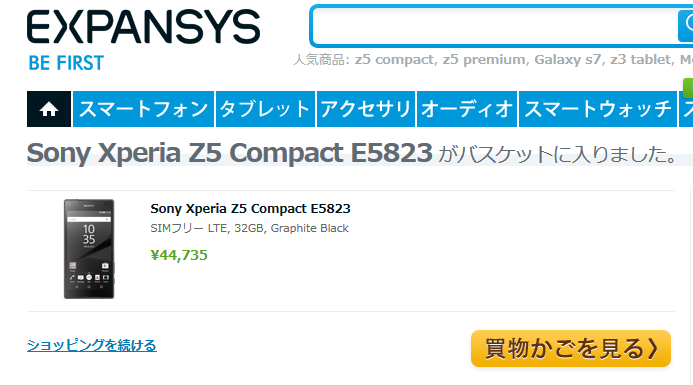
Task: Click the EXPANSYS logo
Action: 144,27
